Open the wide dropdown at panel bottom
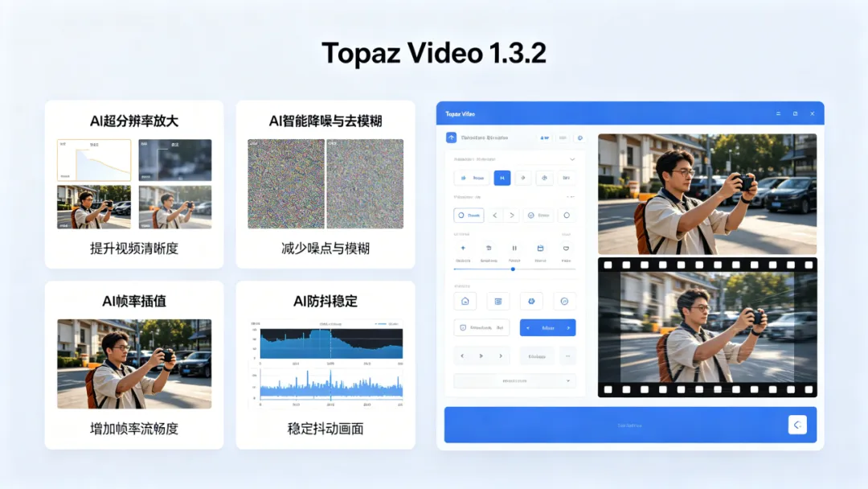 click(x=515, y=381)
